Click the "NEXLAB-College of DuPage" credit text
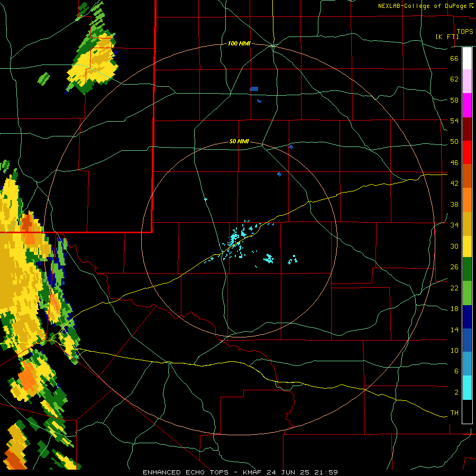The image size is (476, 476). pos(422,6)
